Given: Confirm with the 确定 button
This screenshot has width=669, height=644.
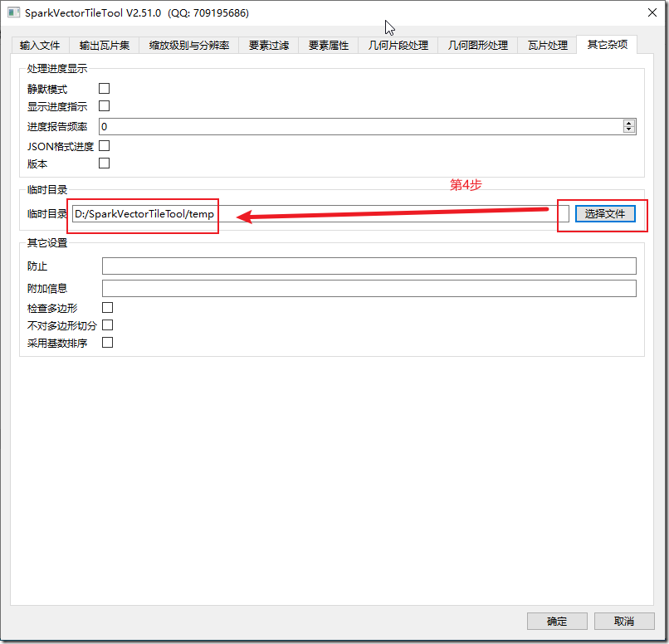Looking at the screenshot, I should (x=557, y=621).
